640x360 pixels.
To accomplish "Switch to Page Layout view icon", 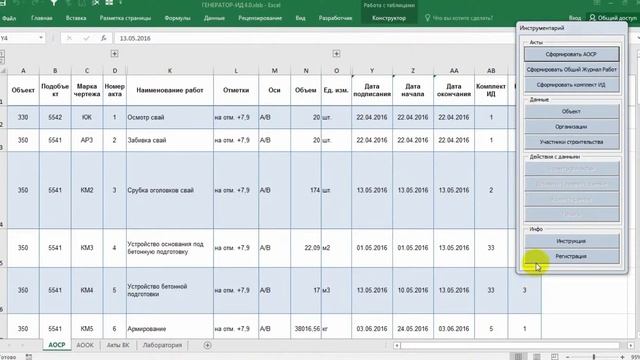I will coord(537,357).
